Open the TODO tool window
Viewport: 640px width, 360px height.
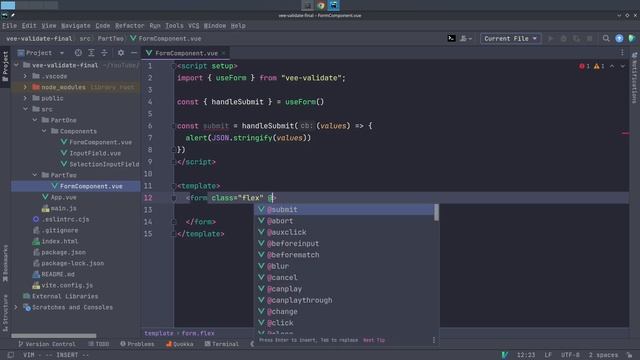pos(98,344)
